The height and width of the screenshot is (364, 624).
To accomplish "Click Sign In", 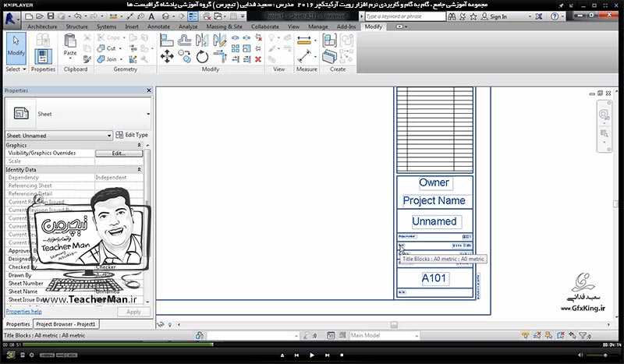I will 498,16.
